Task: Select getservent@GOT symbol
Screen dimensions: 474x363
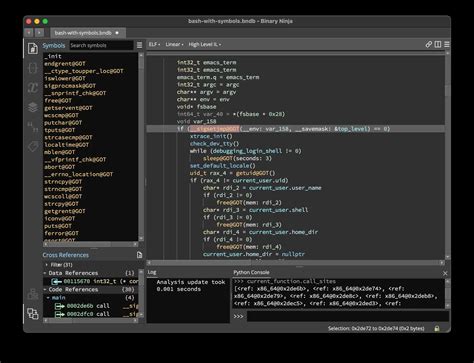Action: [68, 108]
